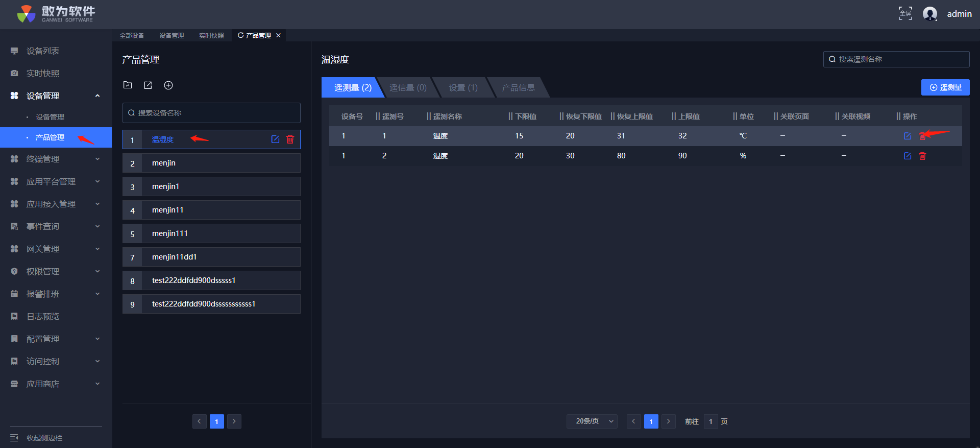This screenshot has width=980, height=448.
Task: Click the 事件查询 sidebar icon
Action: pyautogui.click(x=14, y=227)
